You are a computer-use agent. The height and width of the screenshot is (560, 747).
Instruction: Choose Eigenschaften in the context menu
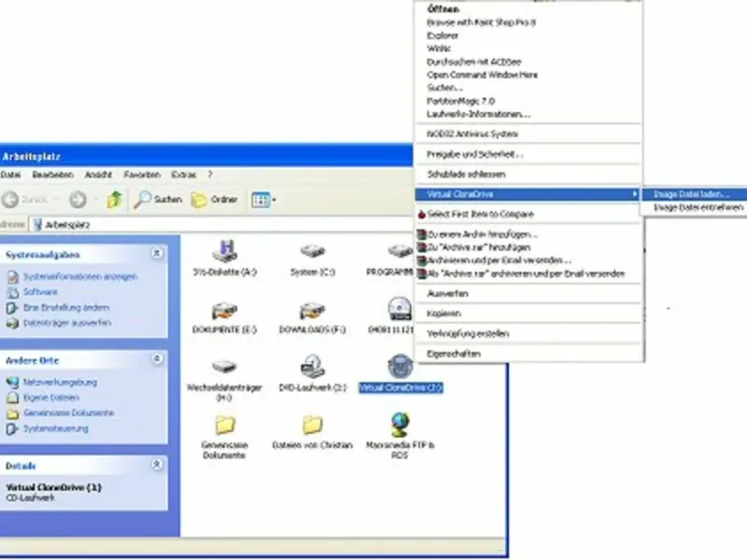[x=528, y=354]
